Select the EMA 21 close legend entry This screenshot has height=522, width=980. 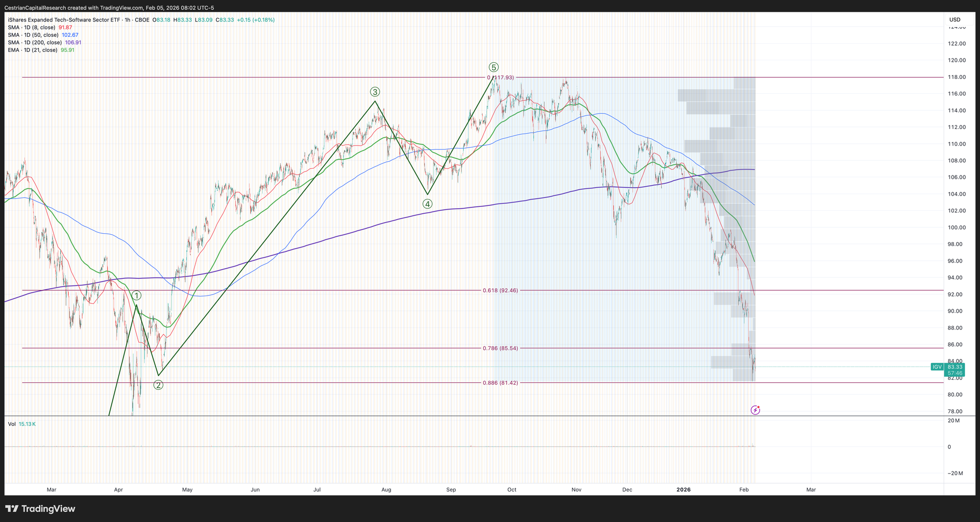pos(33,50)
